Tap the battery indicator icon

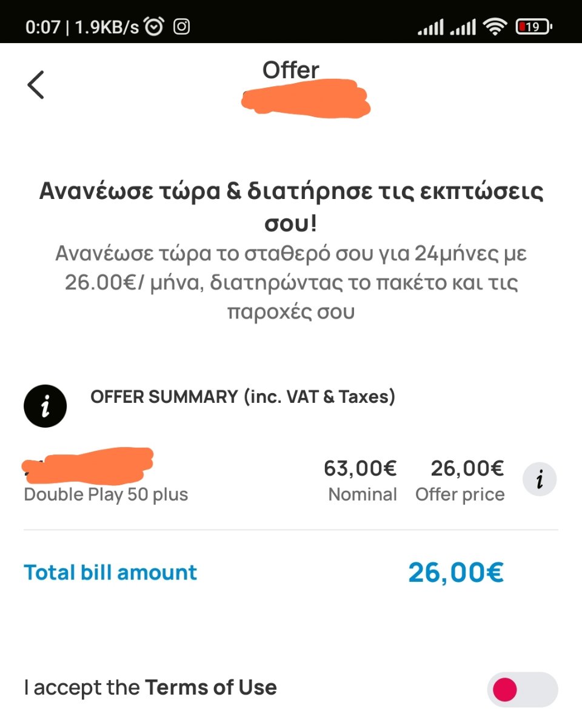click(534, 27)
